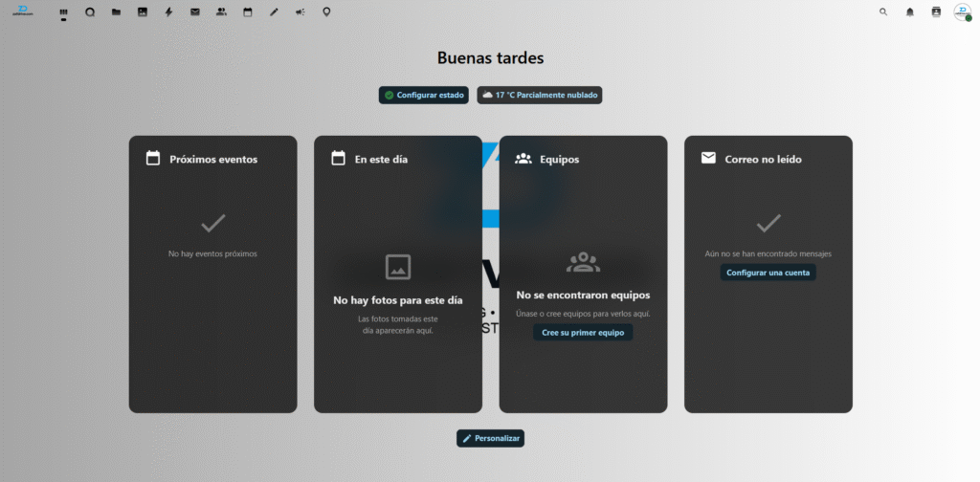Open the Dashboard app icon

[64, 12]
